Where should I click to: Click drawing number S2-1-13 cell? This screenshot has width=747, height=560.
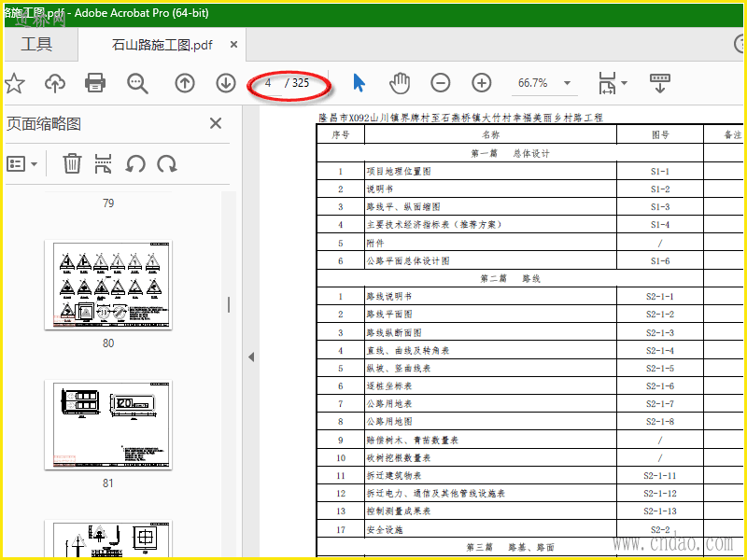pyautogui.click(x=660, y=511)
